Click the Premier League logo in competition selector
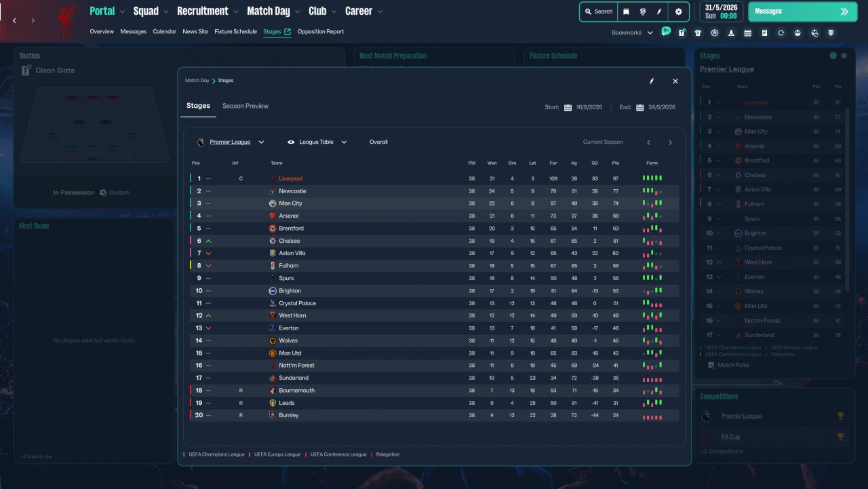This screenshot has width=868, height=489. (x=201, y=142)
